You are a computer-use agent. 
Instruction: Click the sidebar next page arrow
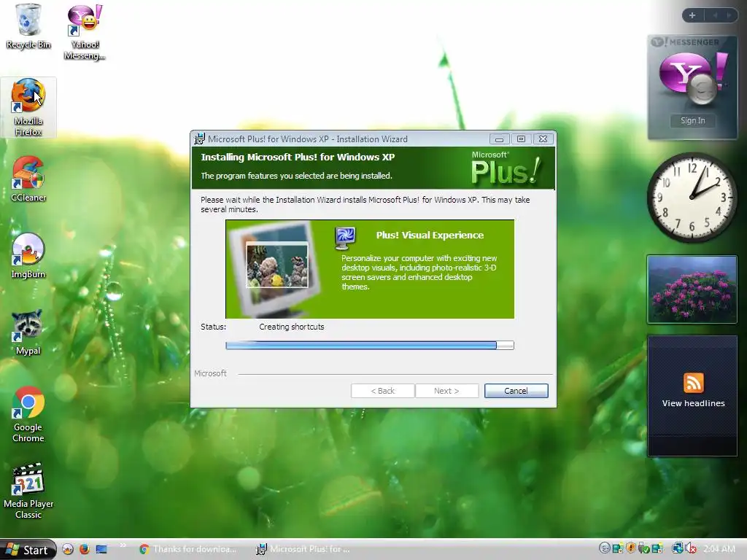coord(729,15)
